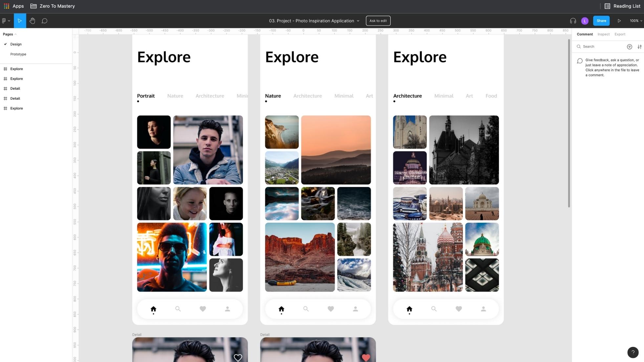Click the blue Share button
The height and width of the screenshot is (362, 644).
[601, 21]
